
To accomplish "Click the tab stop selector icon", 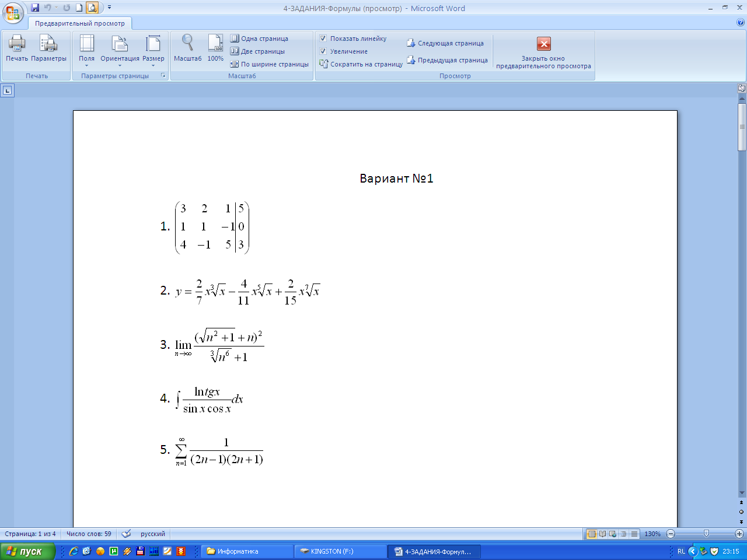I will point(7,90).
